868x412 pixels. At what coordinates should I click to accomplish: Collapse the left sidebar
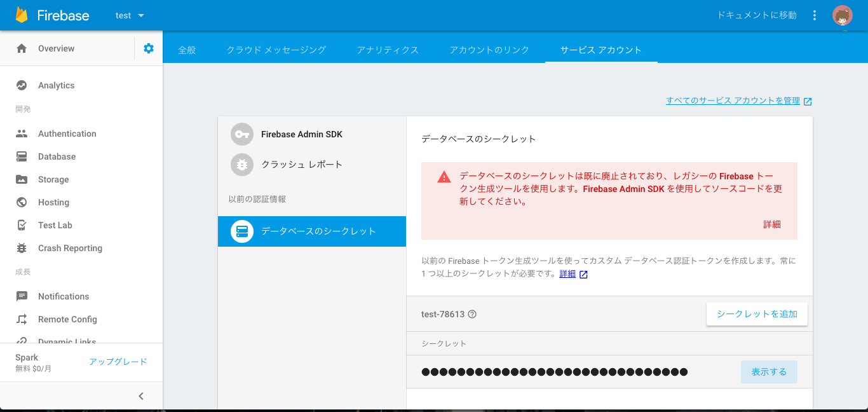140,395
